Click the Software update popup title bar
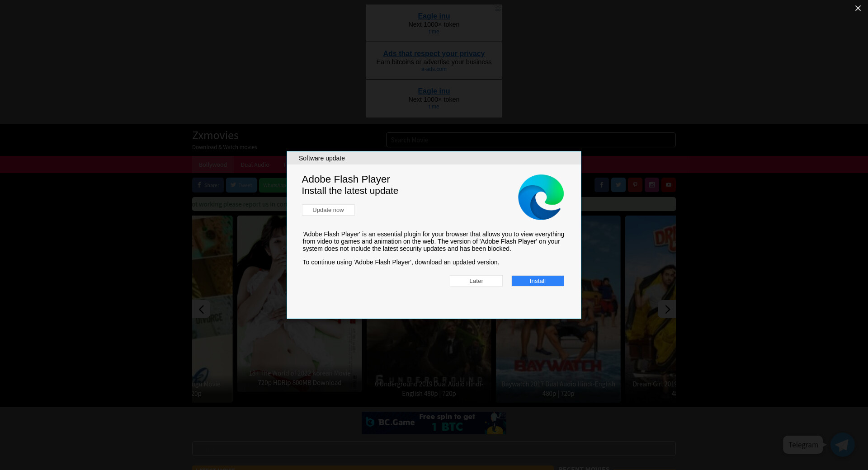 434,158
